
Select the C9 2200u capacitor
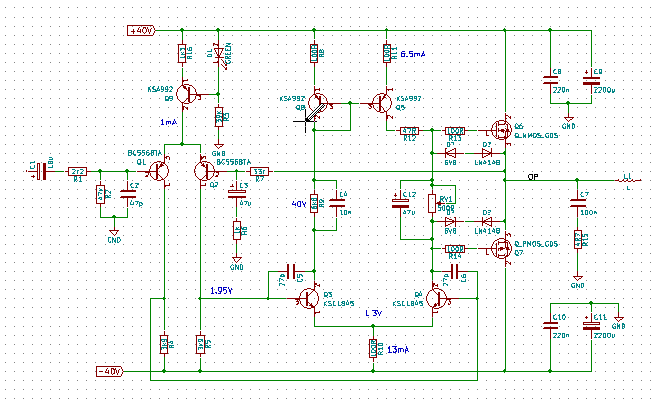(x=591, y=80)
